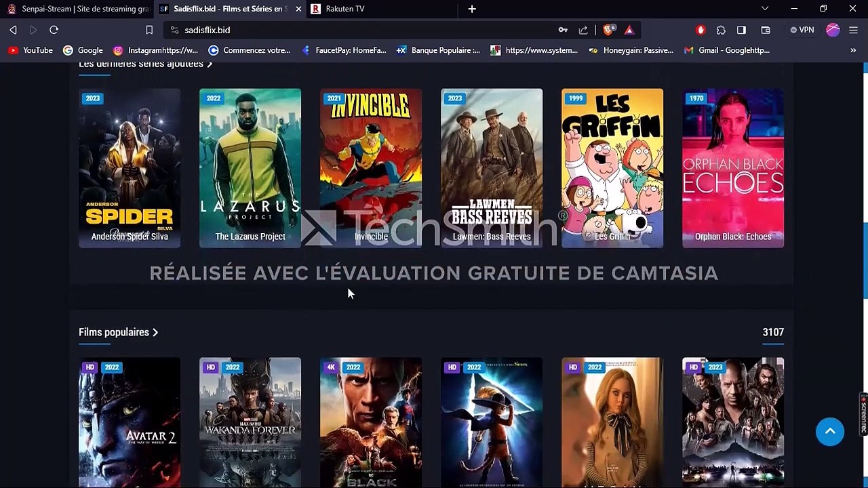Screen dimensions: 868x488
Task: Open the "Films populaires" section link
Action: (x=118, y=332)
